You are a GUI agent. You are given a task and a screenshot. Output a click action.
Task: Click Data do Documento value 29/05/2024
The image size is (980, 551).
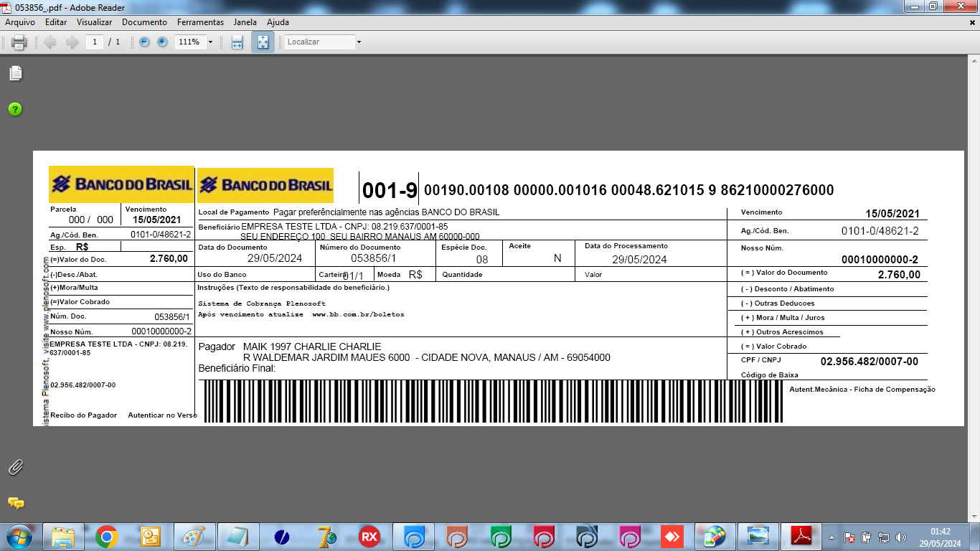click(x=275, y=258)
